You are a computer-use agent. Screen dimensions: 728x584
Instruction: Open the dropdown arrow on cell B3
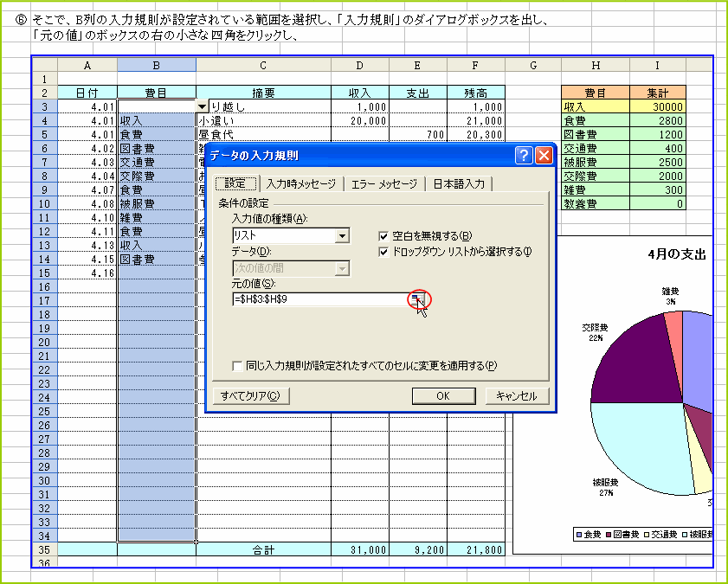202,106
